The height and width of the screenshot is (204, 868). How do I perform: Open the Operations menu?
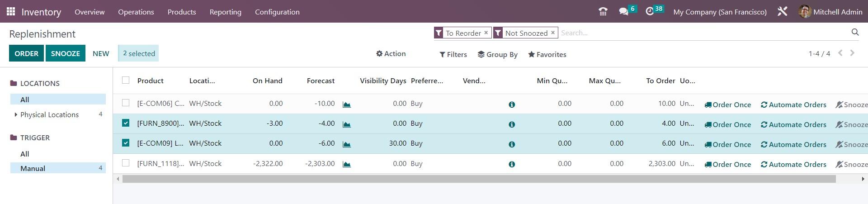point(136,12)
